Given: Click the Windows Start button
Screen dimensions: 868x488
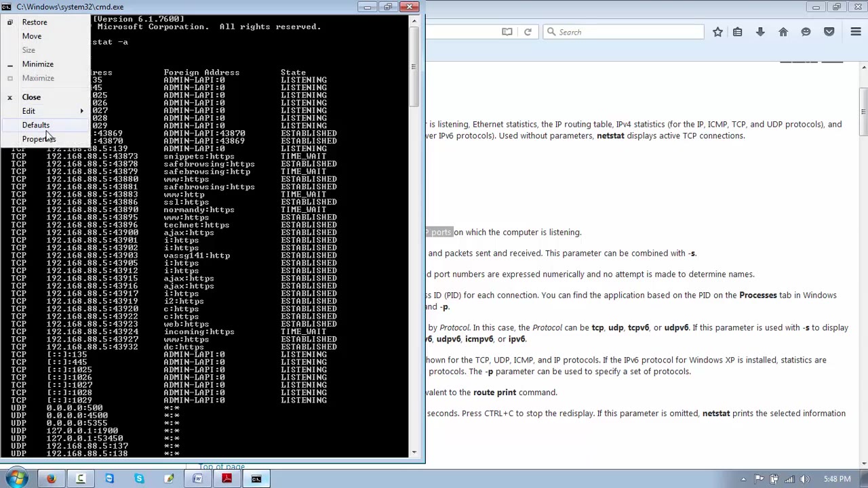Looking at the screenshot, I should click(16, 479).
